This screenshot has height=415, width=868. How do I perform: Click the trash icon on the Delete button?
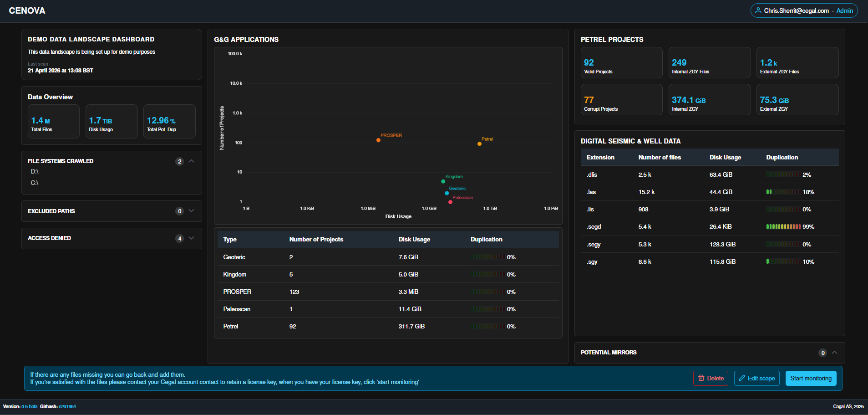point(701,378)
